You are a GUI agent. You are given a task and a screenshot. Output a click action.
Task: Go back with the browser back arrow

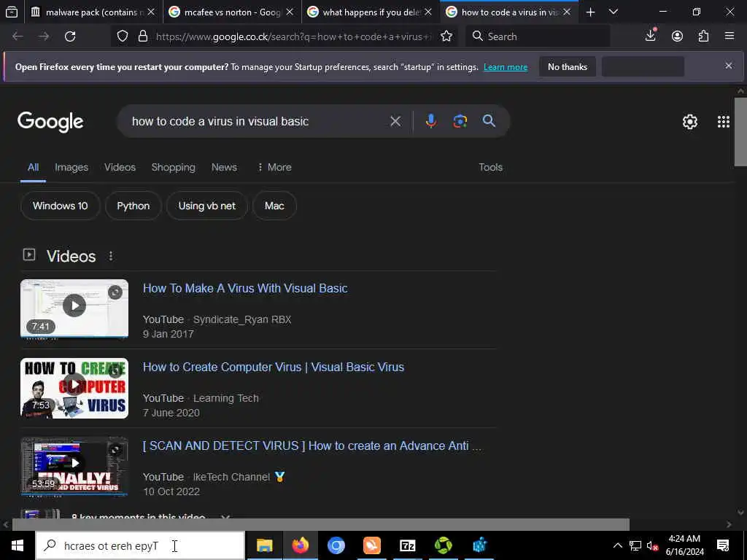(x=18, y=36)
